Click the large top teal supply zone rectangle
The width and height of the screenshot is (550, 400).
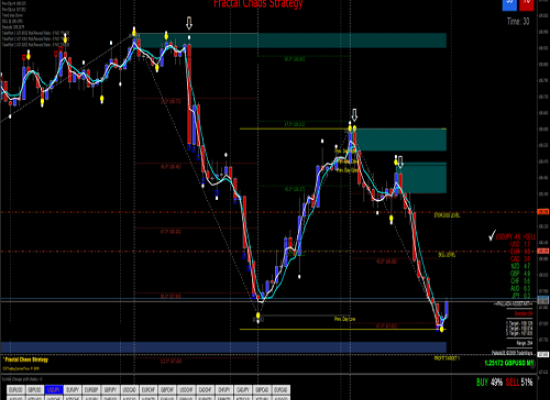(292, 40)
